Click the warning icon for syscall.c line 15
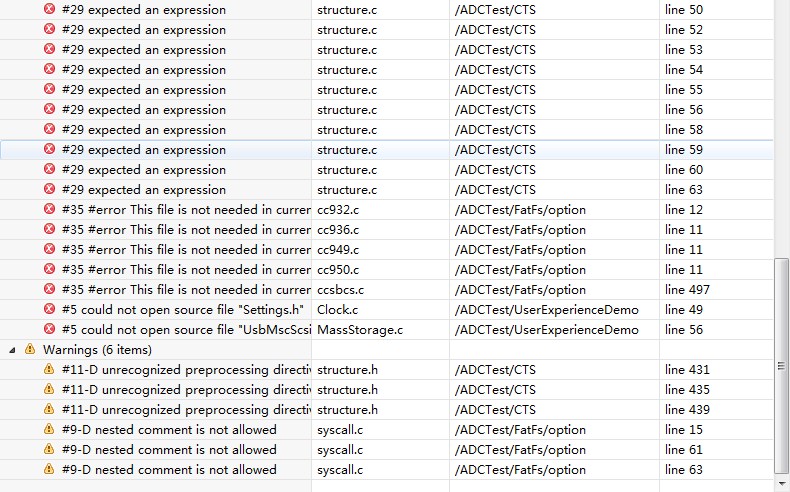Image resolution: width=790 pixels, height=492 pixels. click(x=49, y=430)
